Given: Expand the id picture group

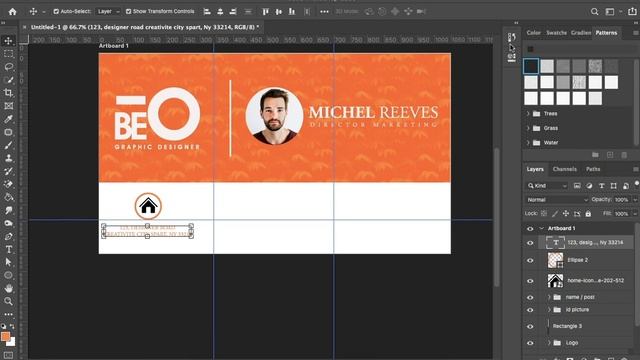Looking at the screenshot, I should (x=549, y=310).
